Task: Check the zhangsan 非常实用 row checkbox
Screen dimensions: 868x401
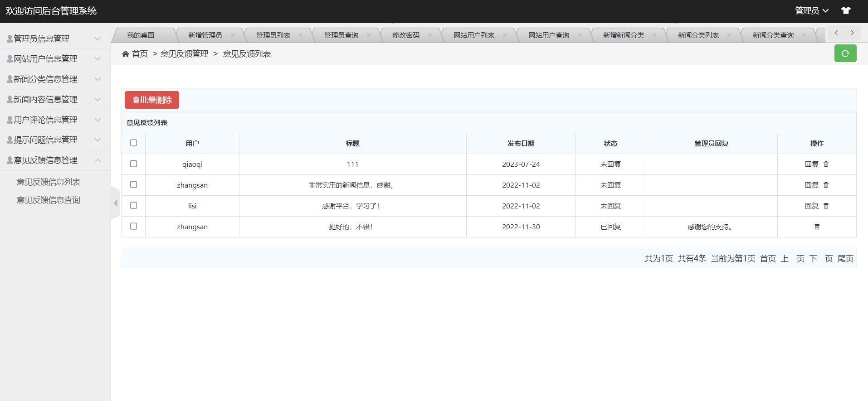Action: pos(133,184)
